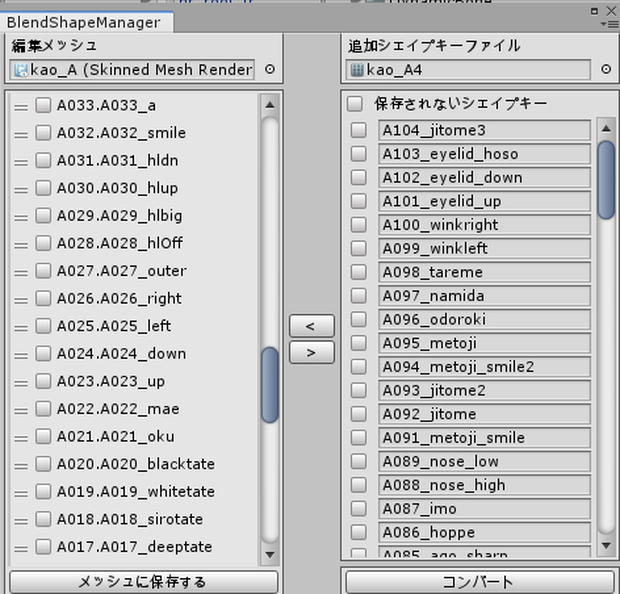The width and height of the screenshot is (620, 594).
Task: Open object picker for kao_A mesh field
Action: tap(270, 70)
